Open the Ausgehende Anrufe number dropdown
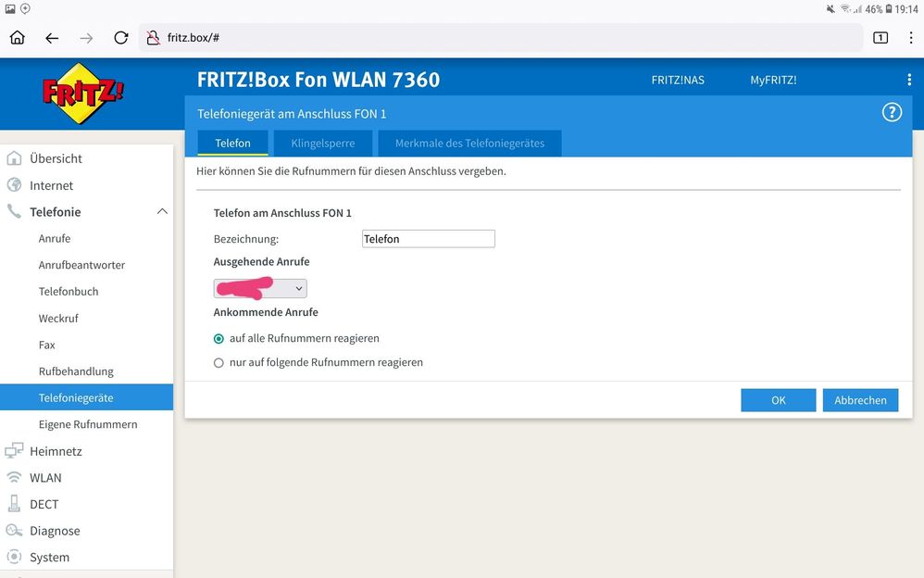This screenshot has width=924, height=578. (260, 288)
